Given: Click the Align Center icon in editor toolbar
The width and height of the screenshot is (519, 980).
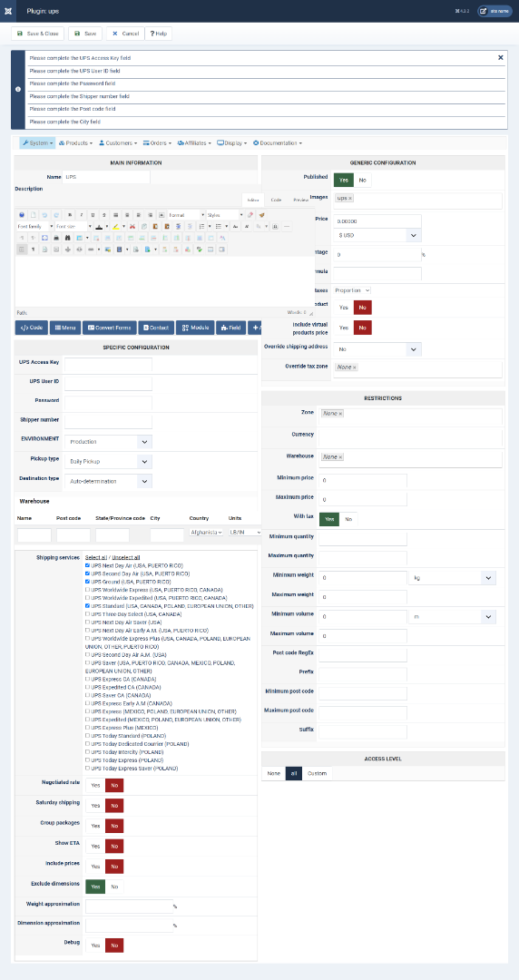Looking at the screenshot, I should [x=127, y=214].
